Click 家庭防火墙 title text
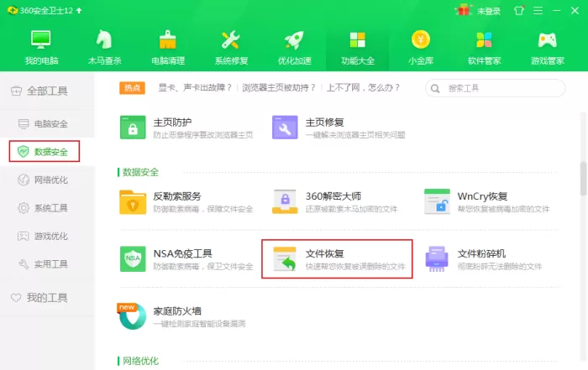The image size is (588, 370). tap(177, 310)
